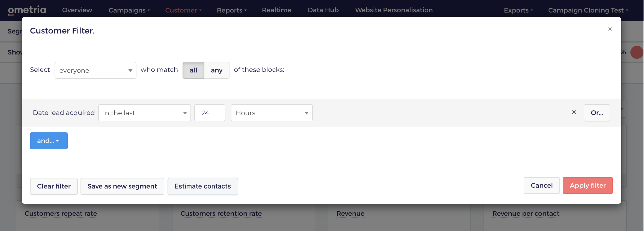
Task: Click Estimate contacts button
Action: click(x=203, y=186)
